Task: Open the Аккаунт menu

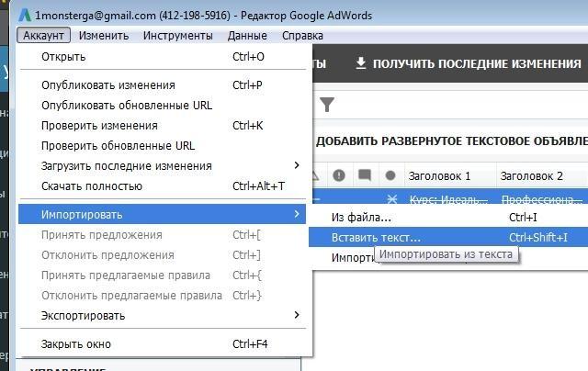Action: coord(43,35)
